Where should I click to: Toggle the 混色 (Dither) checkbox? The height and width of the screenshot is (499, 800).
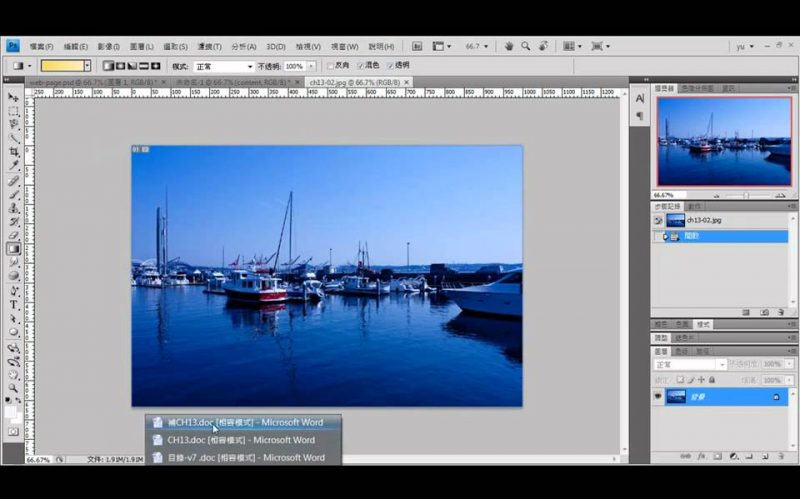(x=361, y=66)
